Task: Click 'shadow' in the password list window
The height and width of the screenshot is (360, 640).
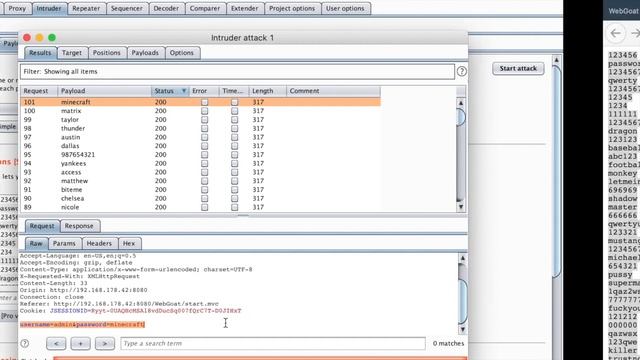Action: (622, 199)
